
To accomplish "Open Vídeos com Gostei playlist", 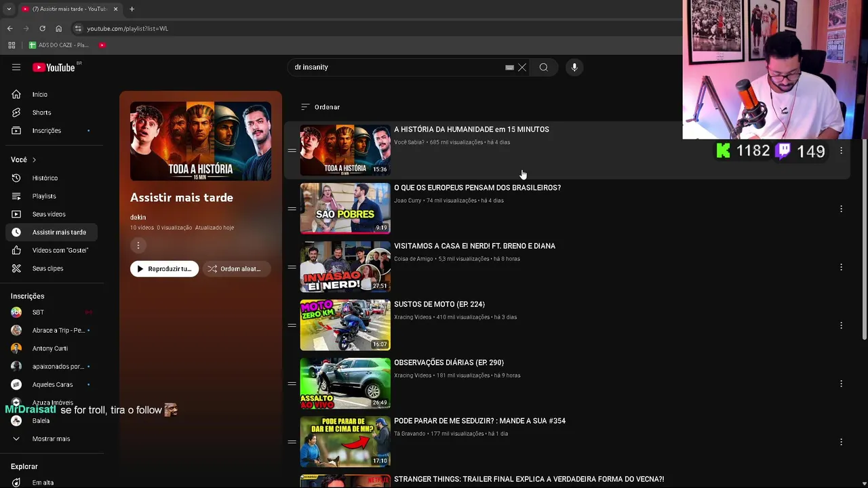I will 52,250.
